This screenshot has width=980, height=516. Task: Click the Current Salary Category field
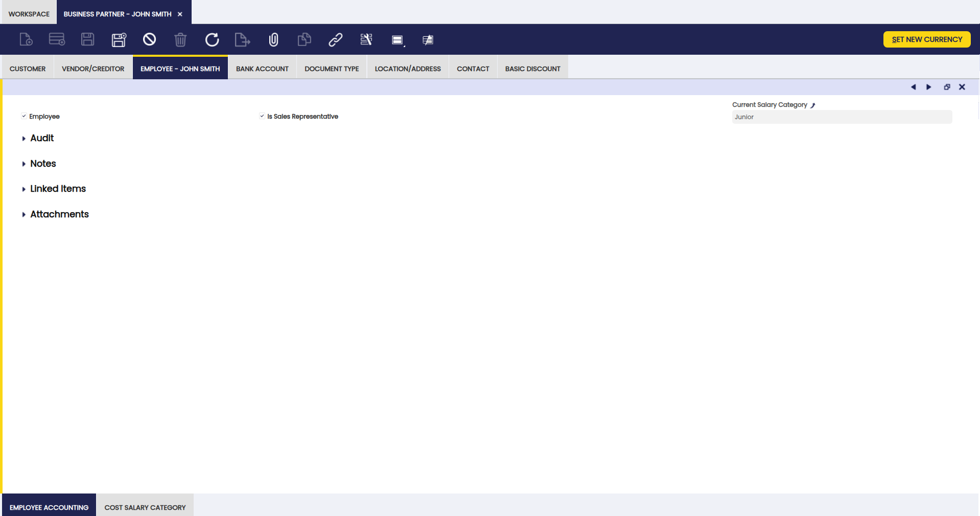coord(842,117)
